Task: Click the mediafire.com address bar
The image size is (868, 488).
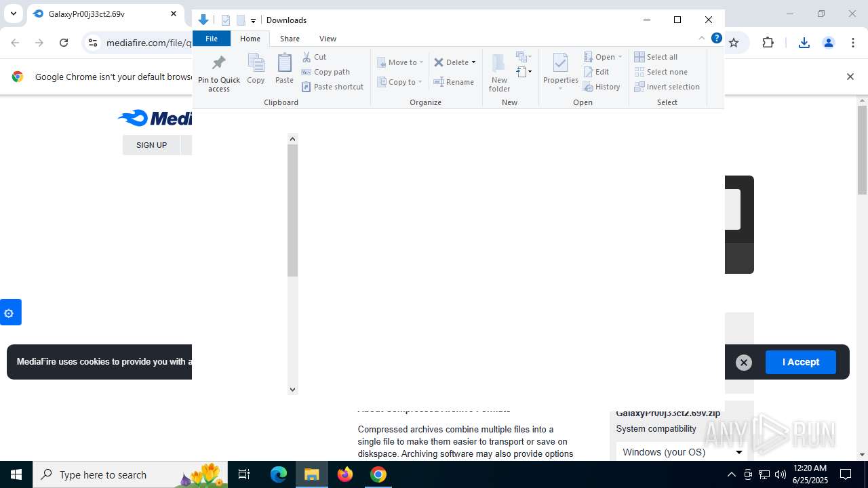Action: [149, 43]
